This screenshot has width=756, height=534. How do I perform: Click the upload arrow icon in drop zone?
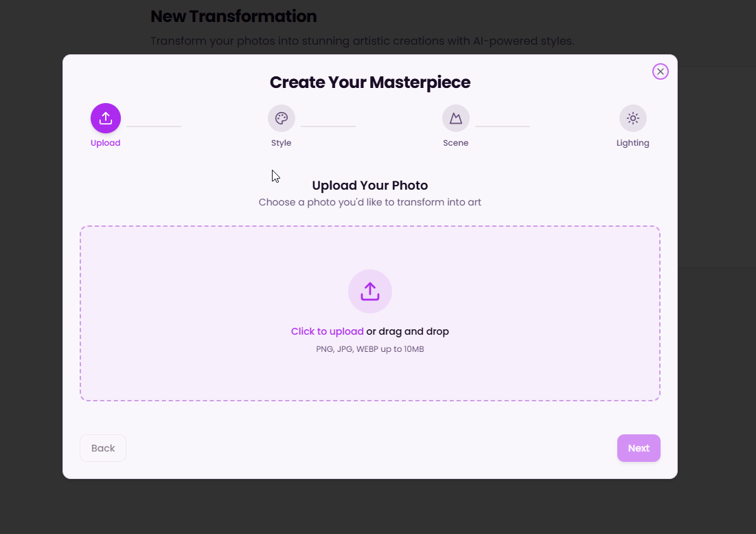(370, 291)
